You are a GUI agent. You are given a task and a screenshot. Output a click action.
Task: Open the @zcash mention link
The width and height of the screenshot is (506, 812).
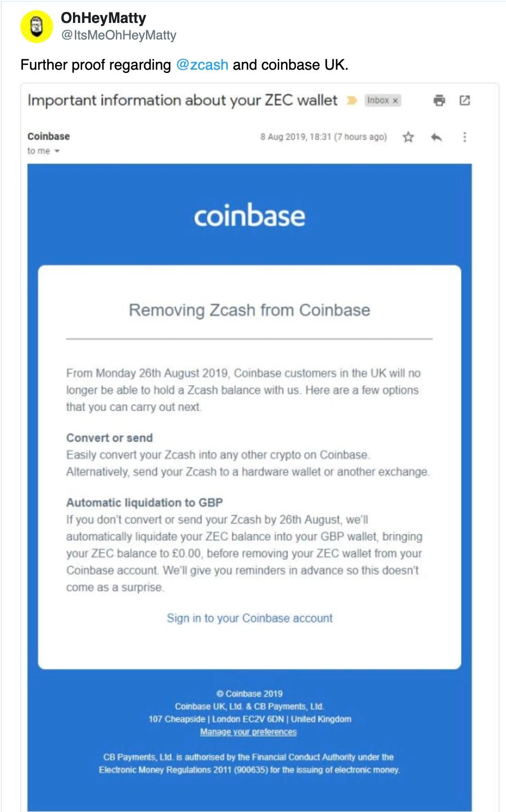coord(202,65)
